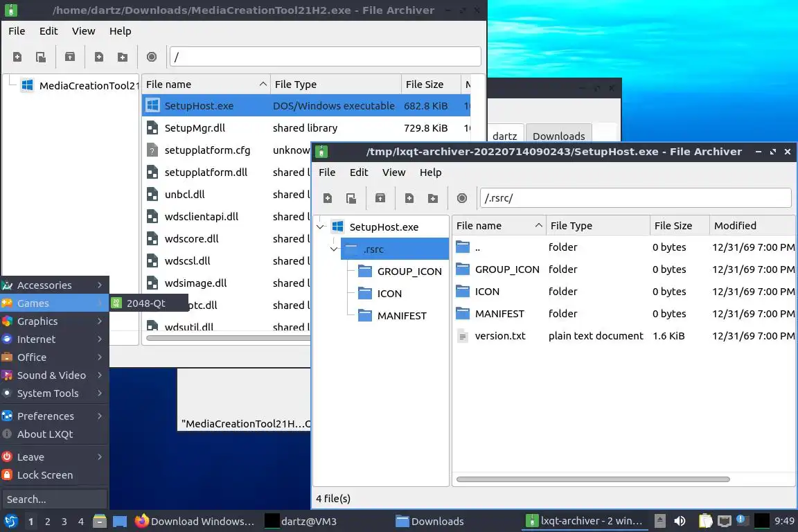Open File menu in MediaCreationTool window
The width and height of the screenshot is (798, 532).
[x=17, y=31]
